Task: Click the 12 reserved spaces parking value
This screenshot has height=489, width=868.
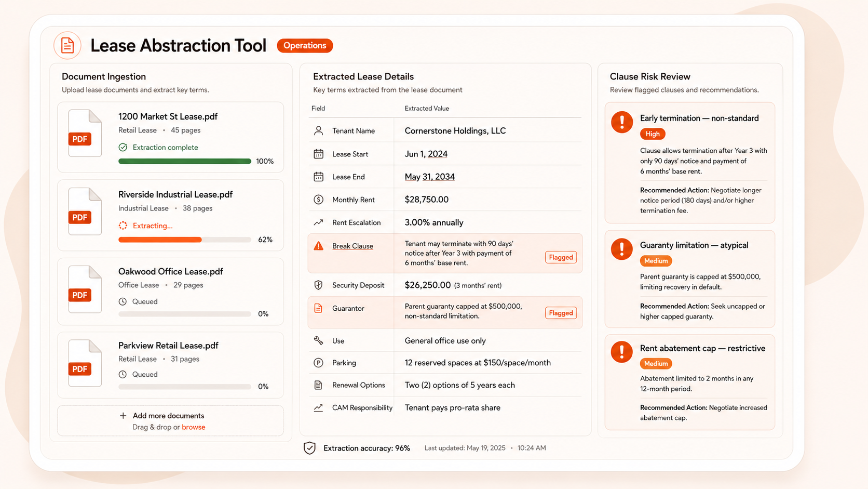Action: (x=478, y=363)
